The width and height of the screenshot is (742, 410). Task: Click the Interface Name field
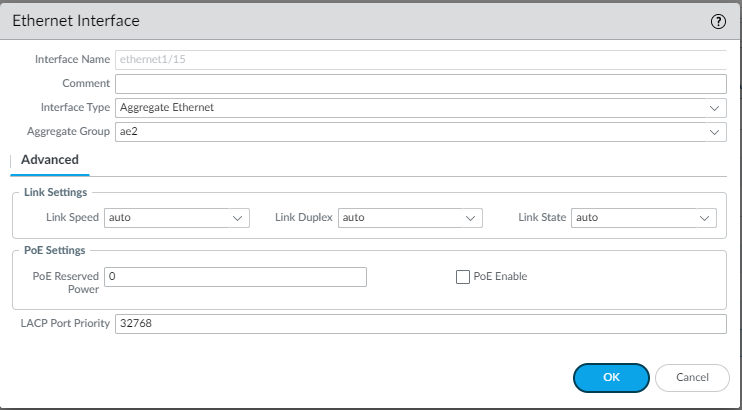(x=420, y=59)
